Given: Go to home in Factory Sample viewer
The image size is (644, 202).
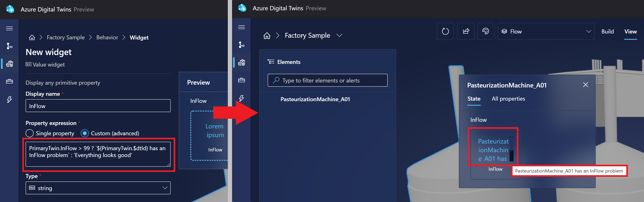Looking at the screenshot, I should click(x=267, y=35).
